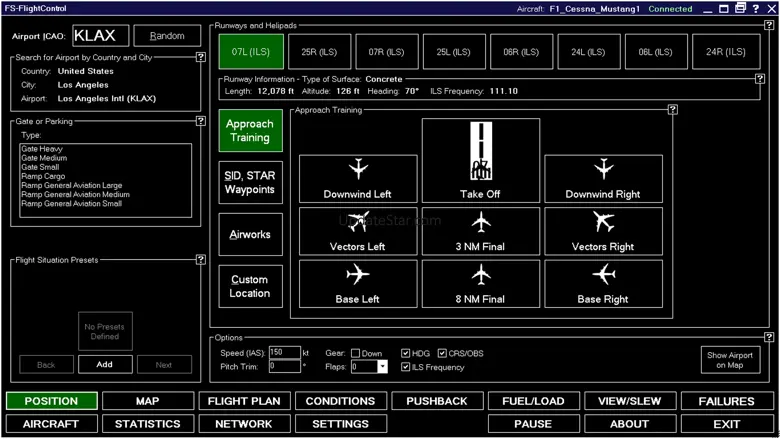Select Ramp Cargo parking type
780x439 pixels.
click(42, 176)
